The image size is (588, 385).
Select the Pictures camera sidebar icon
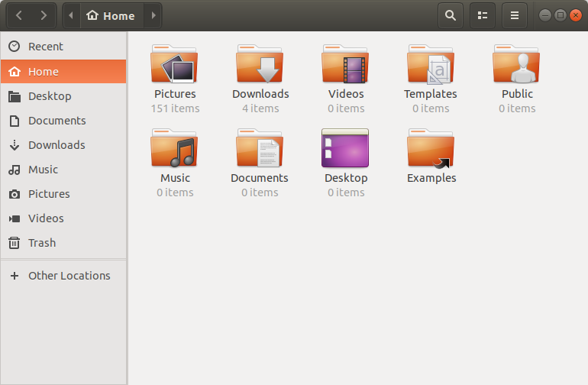(15, 194)
